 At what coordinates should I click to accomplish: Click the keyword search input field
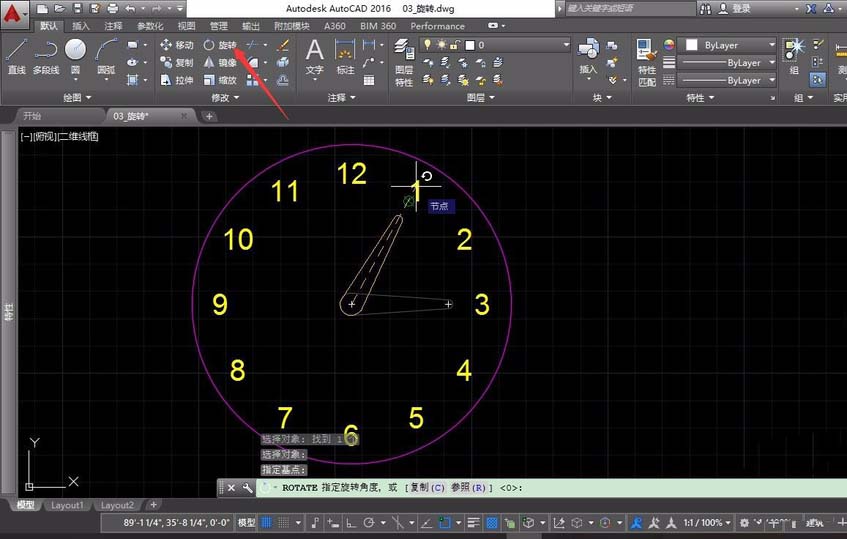coord(630,9)
